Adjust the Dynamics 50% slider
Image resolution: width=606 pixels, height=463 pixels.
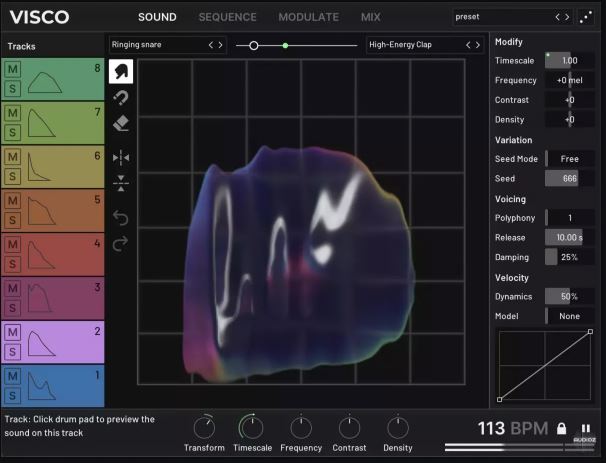click(x=570, y=296)
